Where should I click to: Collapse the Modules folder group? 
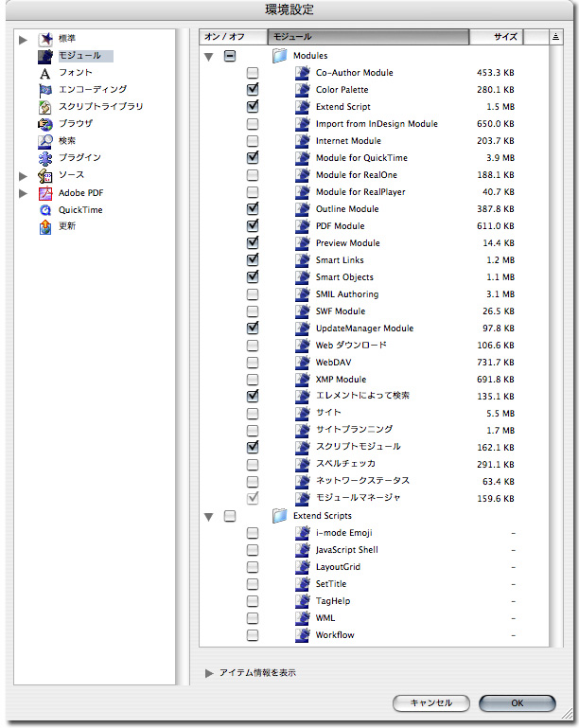click(x=209, y=57)
